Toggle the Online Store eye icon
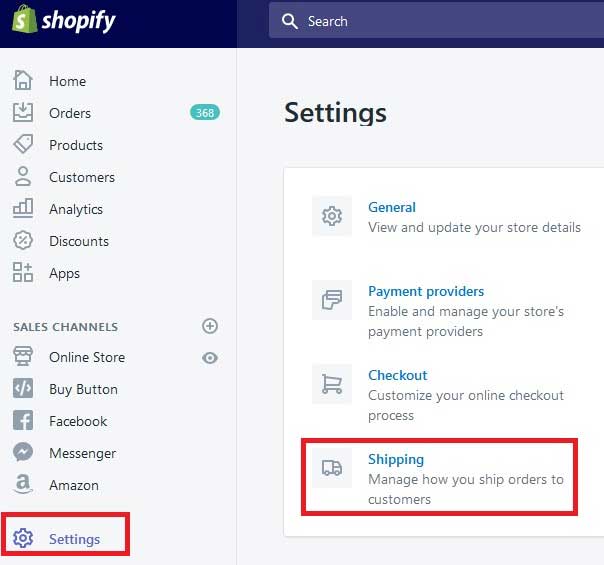This screenshot has height=565, width=604. pyautogui.click(x=210, y=357)
